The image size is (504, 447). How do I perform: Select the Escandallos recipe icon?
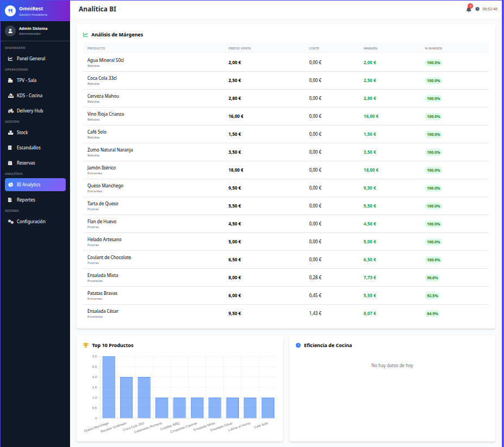point(9,147)
